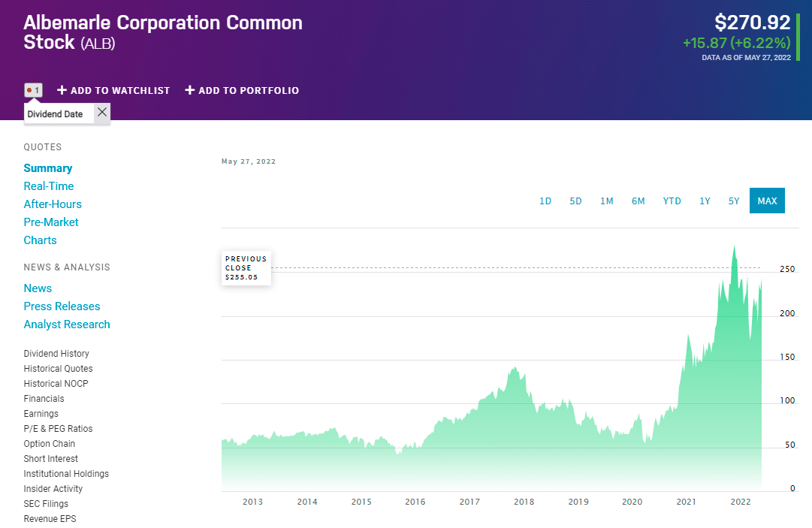The height and width of the screenshot is (528, 812).
Task: Click the plus icon for Add to Portfolio
Action: click(190, 90)
